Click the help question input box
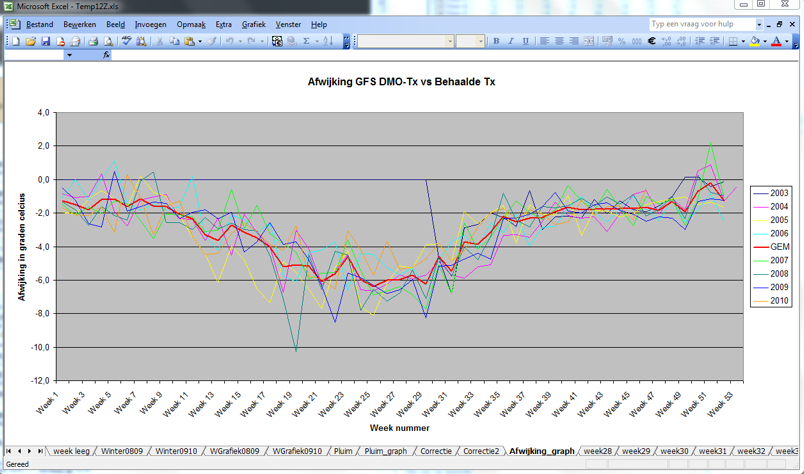Image resolution: width=804 pixels, height=474 pixels. [x=702, y=24]
